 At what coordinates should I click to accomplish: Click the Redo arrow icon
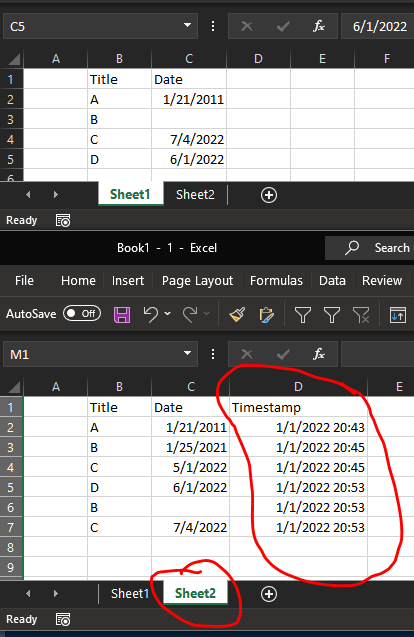[190, 314]
